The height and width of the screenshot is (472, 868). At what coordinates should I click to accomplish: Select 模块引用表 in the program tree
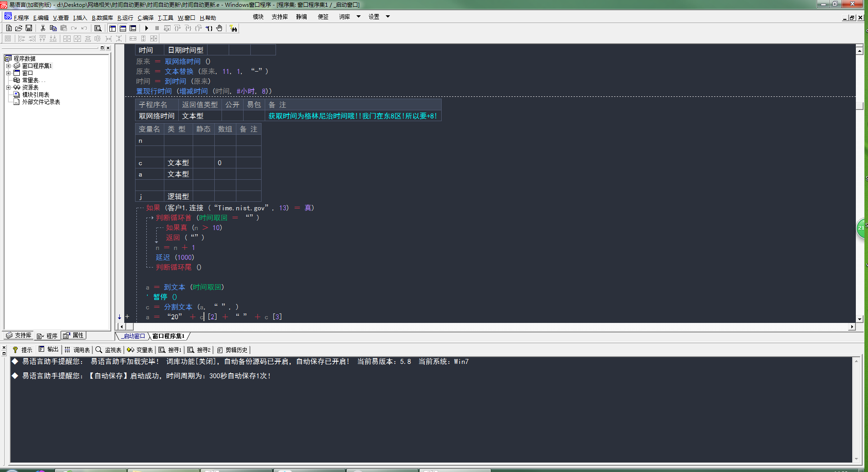(36, 95)
